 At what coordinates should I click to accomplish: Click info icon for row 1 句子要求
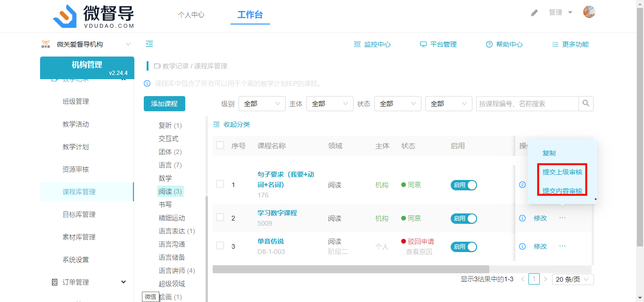[522, 185]
